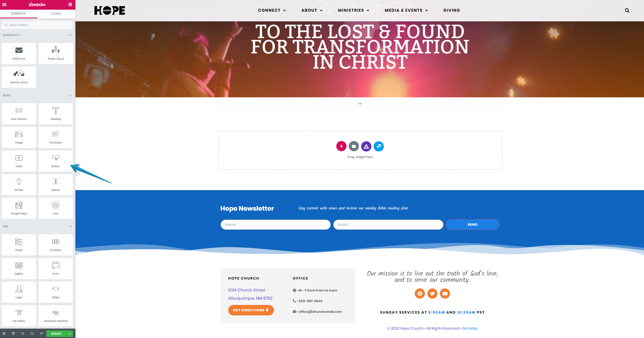Expand the SHAREFAITH section expander
Image resolution: width=644 pixels, height=338 pixels.
click(70, 35)
